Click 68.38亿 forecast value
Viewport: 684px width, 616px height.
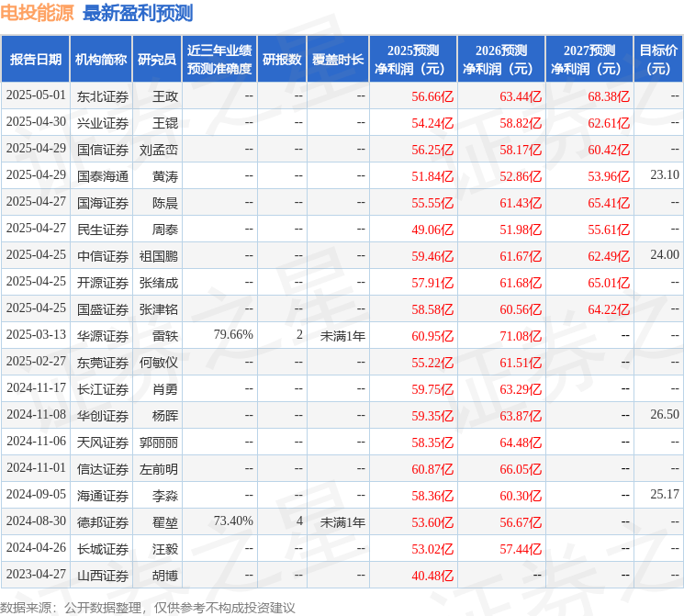click(x=609, y=96)
